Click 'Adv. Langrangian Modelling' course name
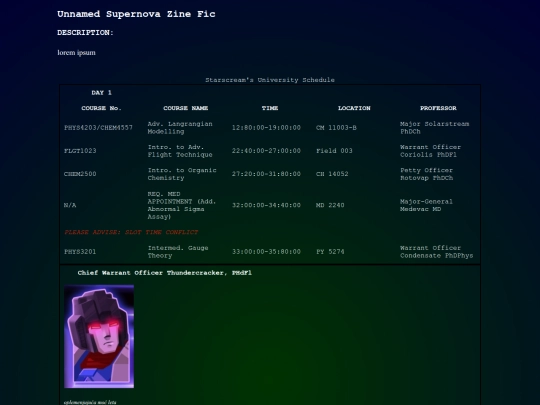The image size is (540, 405). [180, 128]
